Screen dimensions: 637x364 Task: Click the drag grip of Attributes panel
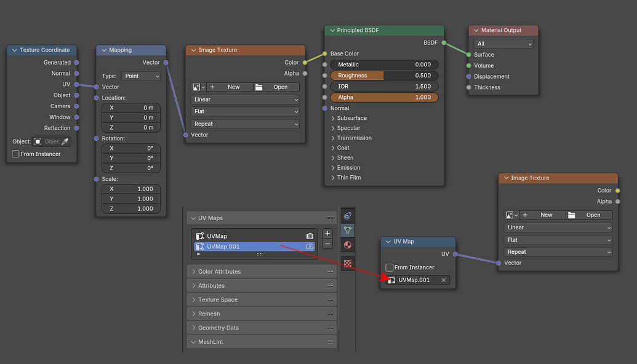click(x=331, y=286)
